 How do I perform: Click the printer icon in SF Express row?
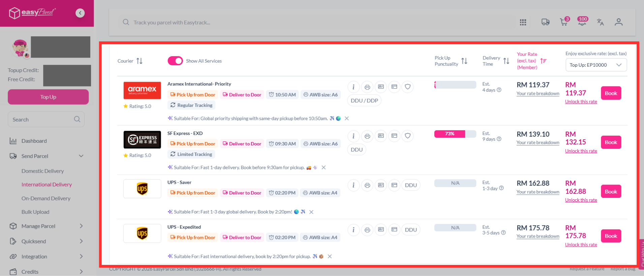[x=367, y=136]
